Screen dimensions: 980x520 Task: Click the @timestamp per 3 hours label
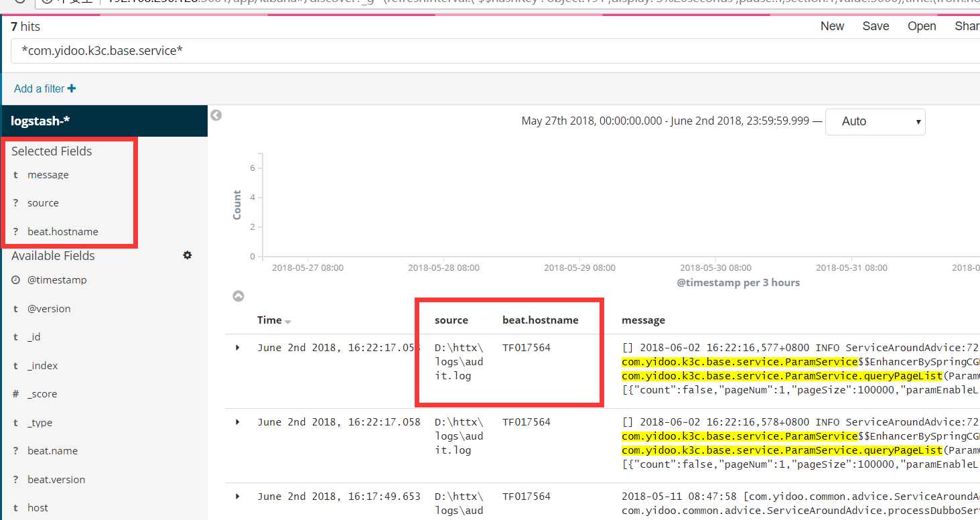(738, 283)
